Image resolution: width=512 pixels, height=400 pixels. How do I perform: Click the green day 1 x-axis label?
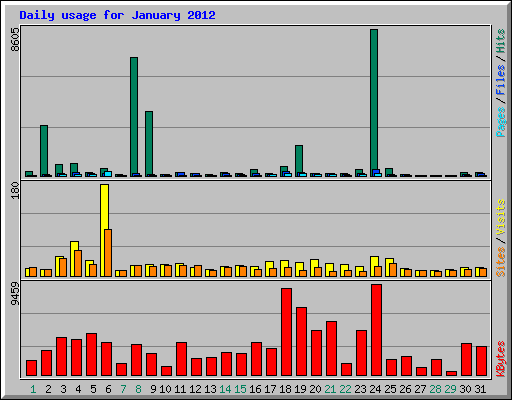coord(33,389)
